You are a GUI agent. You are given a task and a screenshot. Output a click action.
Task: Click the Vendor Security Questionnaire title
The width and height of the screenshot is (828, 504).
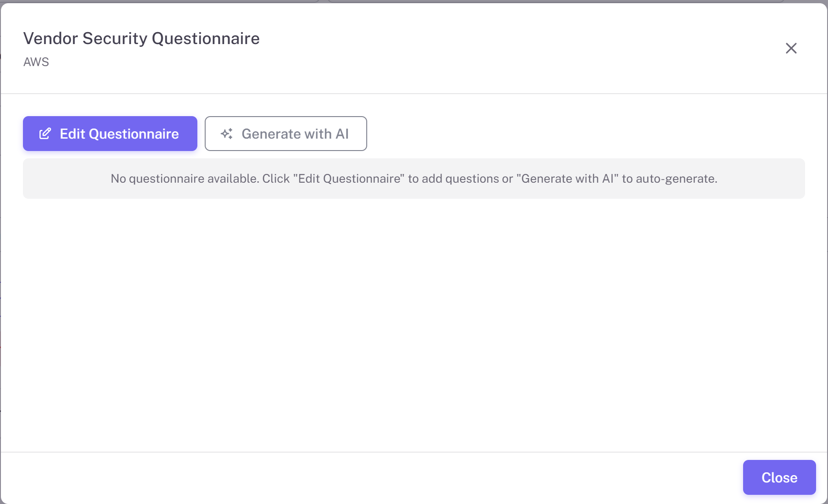pos(141,39)
